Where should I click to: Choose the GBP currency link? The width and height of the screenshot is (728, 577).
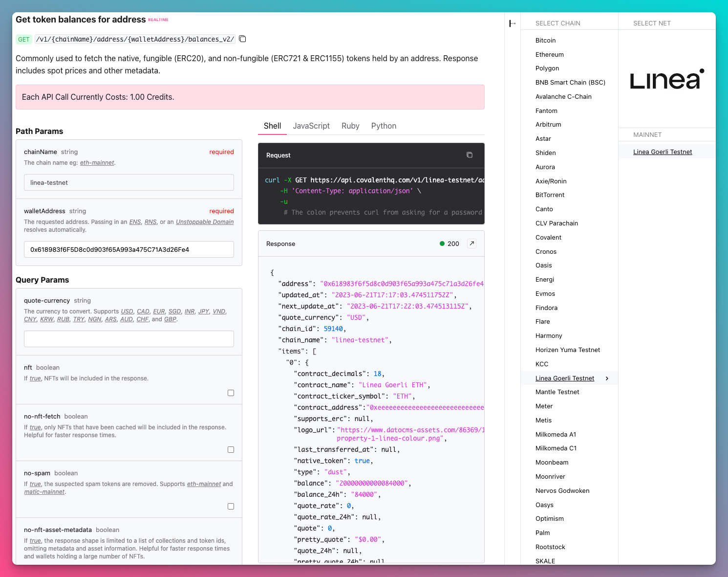(170, 319)
